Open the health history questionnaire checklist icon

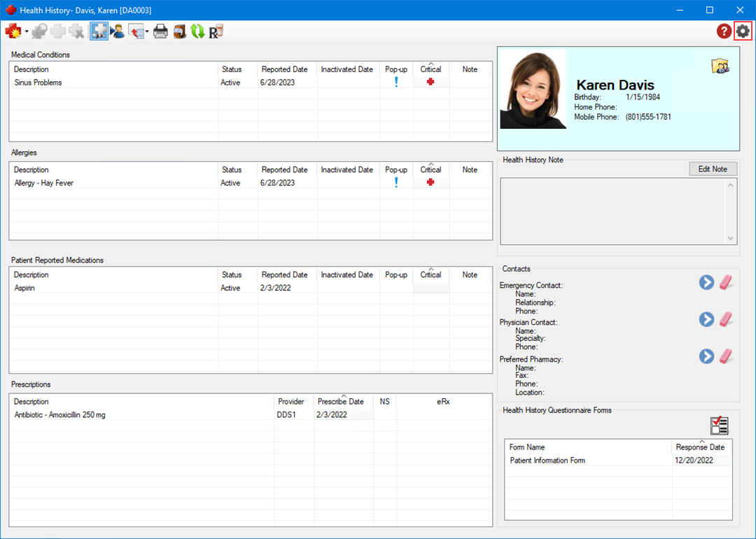[x=719, y=426]
